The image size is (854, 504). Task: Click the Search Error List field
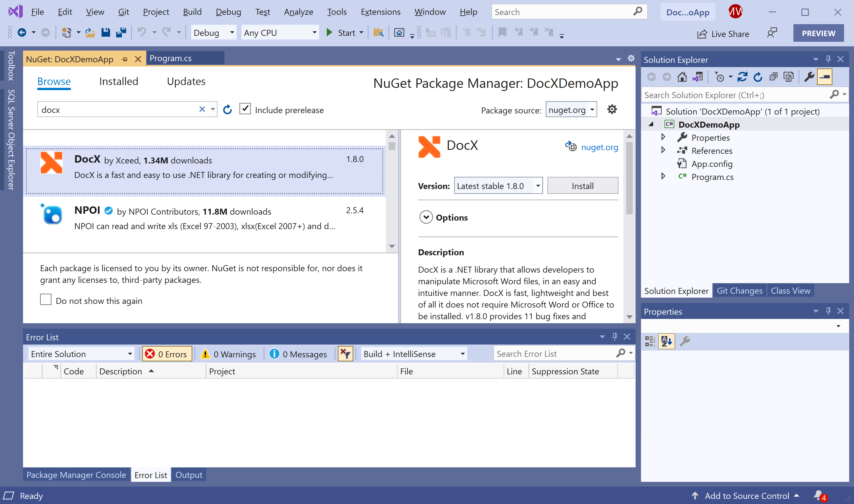click(x=555, y=354)
